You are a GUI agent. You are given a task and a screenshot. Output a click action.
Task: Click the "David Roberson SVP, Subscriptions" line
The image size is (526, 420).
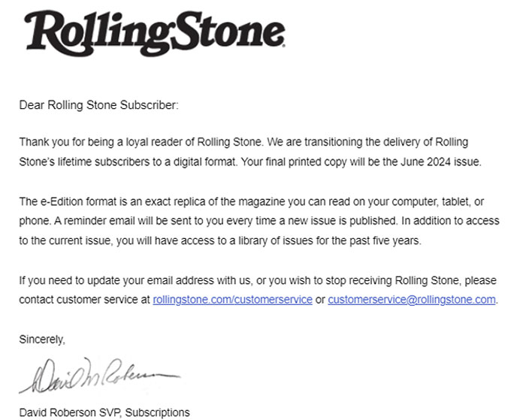104,412
